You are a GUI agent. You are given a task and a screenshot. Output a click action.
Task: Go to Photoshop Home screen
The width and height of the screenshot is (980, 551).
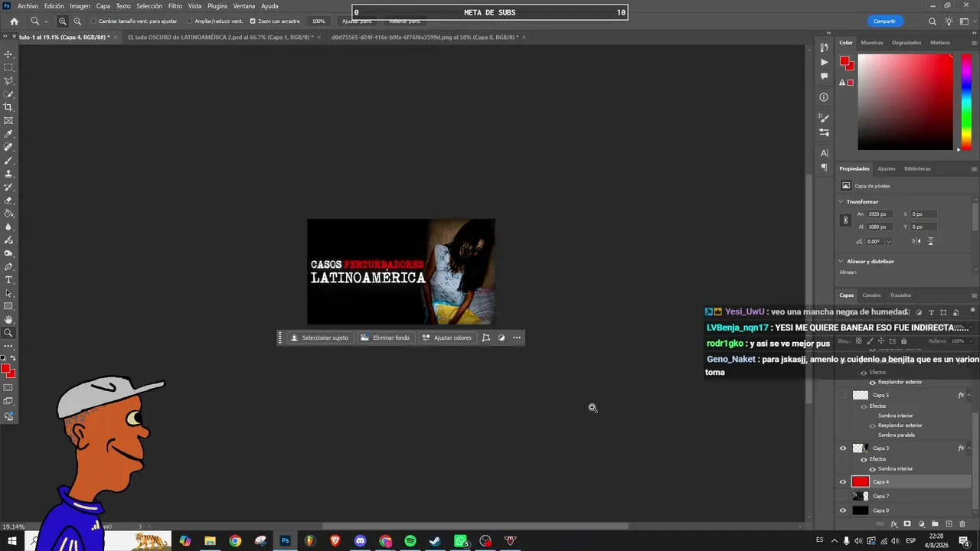coord(14,21)
